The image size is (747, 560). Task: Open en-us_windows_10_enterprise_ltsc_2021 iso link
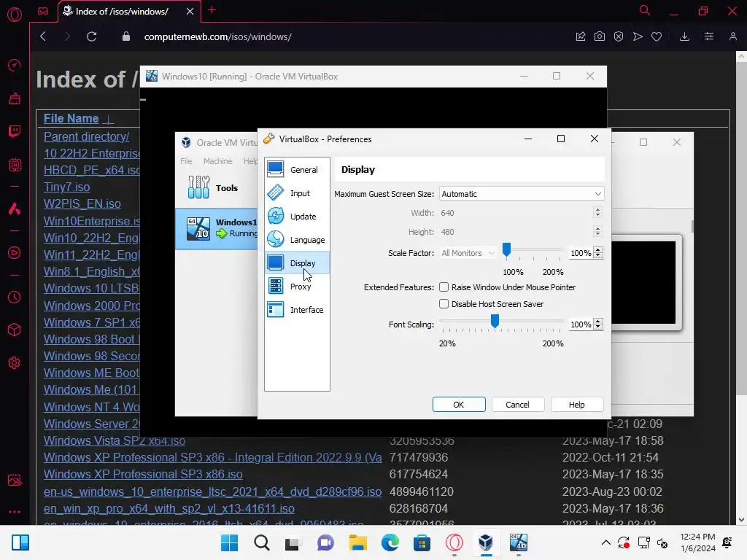pyautogui.click(x=212, y=491)
